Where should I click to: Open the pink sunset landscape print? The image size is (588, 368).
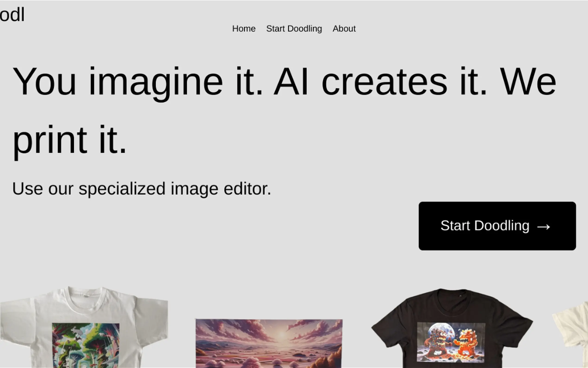click(269, 343)
